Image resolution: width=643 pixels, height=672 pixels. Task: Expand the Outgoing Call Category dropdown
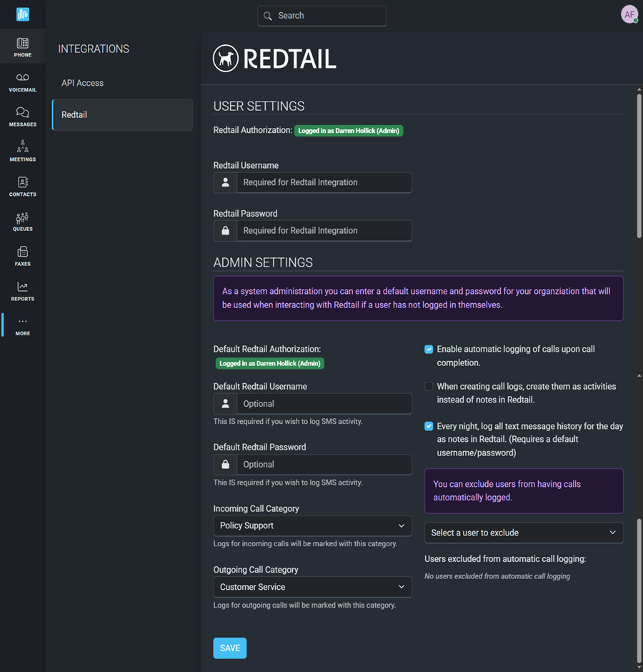pyautogui.click(x=312, y=587)
